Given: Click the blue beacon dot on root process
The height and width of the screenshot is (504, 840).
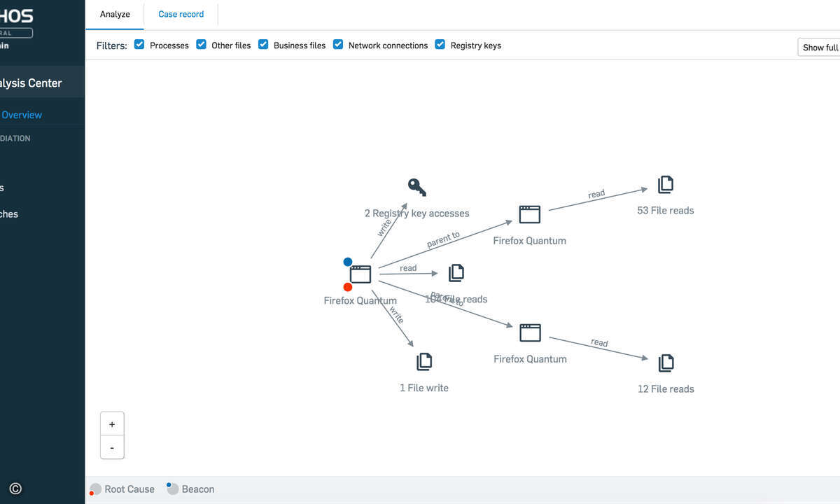Looking at the screenshot, I should coord(348,262).
